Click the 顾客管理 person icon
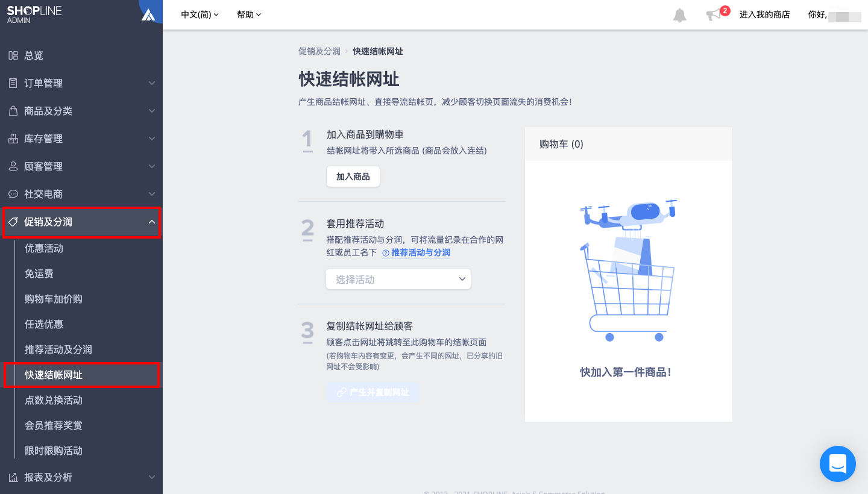The width and height of the screenshot is (868, 494). click(x=13, y=166)
